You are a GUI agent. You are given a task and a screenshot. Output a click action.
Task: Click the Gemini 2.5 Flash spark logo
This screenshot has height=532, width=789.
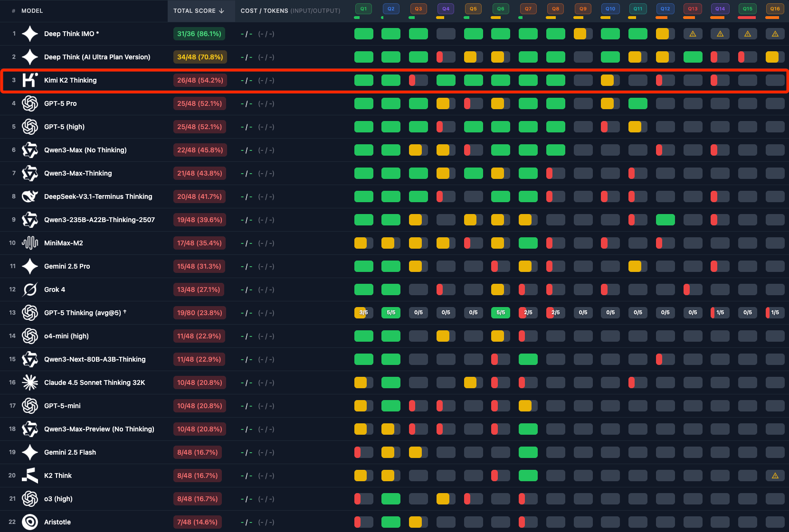point(29,452)
